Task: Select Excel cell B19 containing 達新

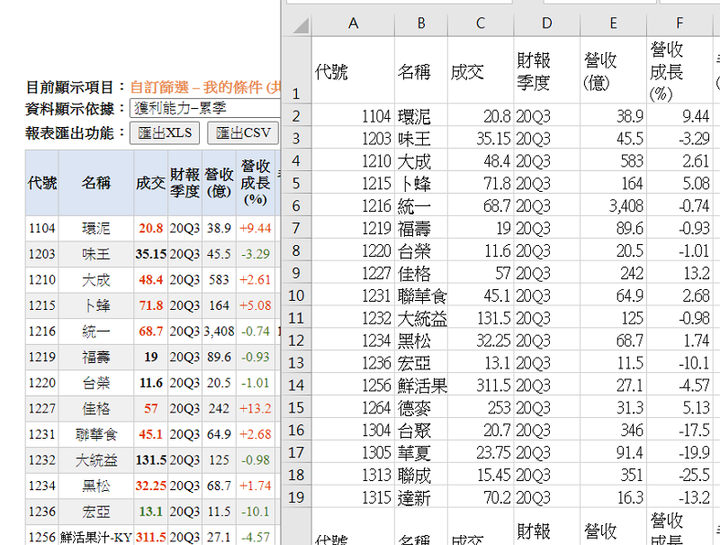Action: [421, 497]
